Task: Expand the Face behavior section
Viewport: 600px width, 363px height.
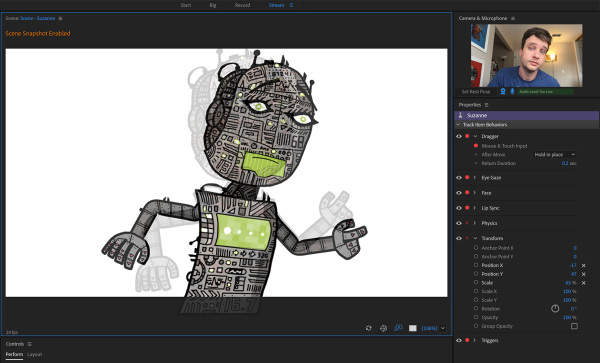Action: pos(475,193)
